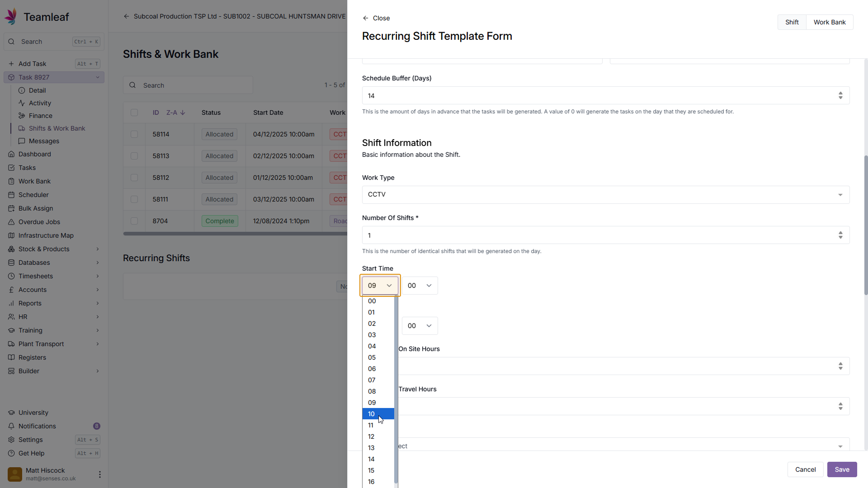Click the Dashboard home icon in sidebar
Viewport: 868px width, 488px height.
click(11, 154)
